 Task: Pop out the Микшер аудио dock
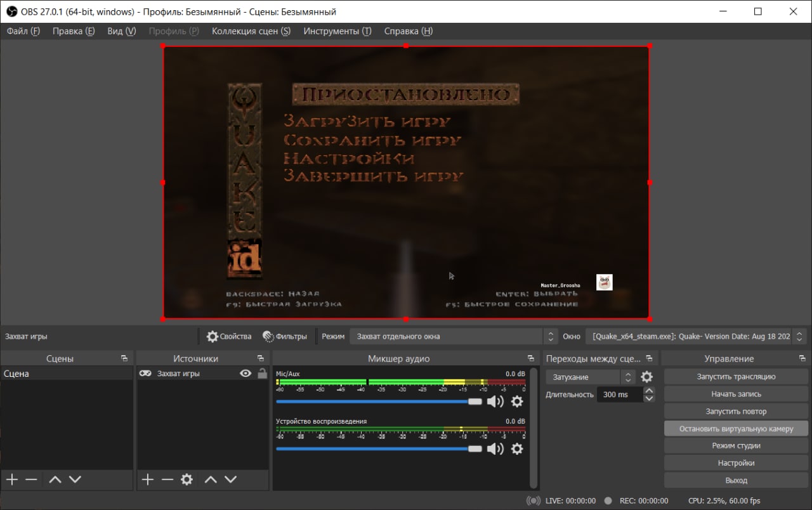pos(531,359)
